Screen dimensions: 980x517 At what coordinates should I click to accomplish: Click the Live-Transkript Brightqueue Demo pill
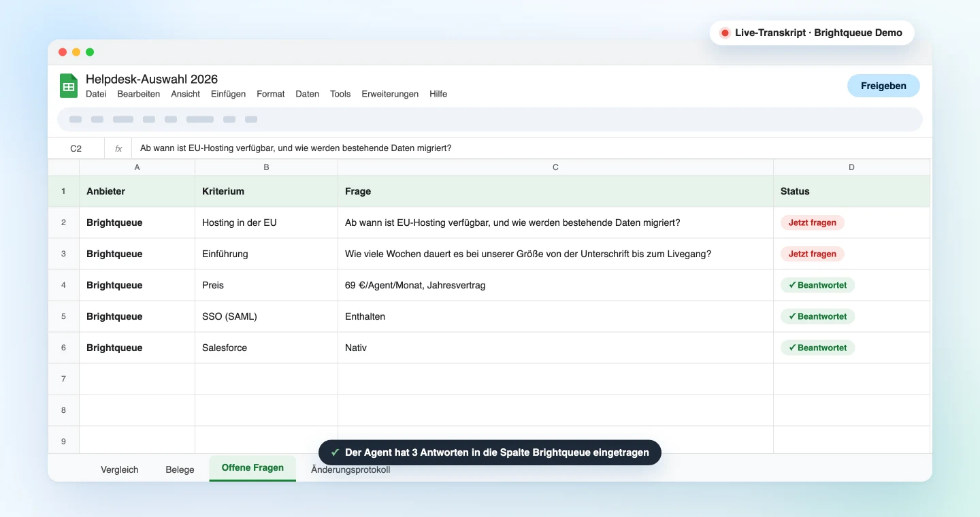click(x=812, y=33)
